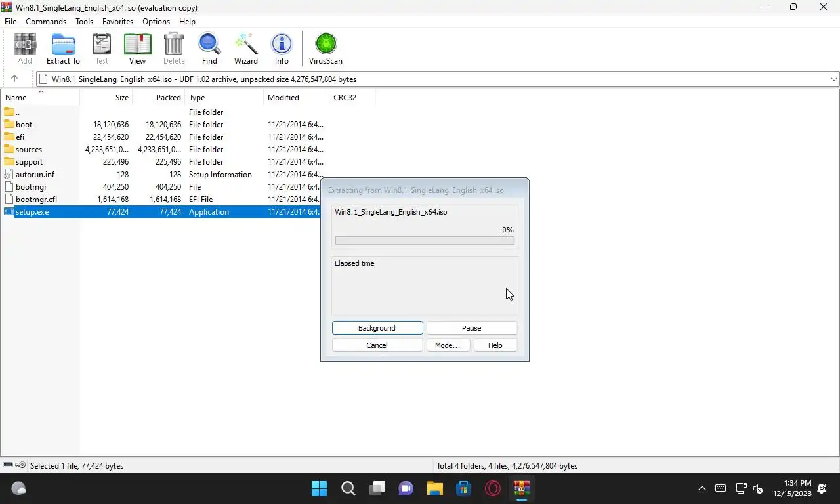Open Windows Start menu

click(x=320, y=488)
